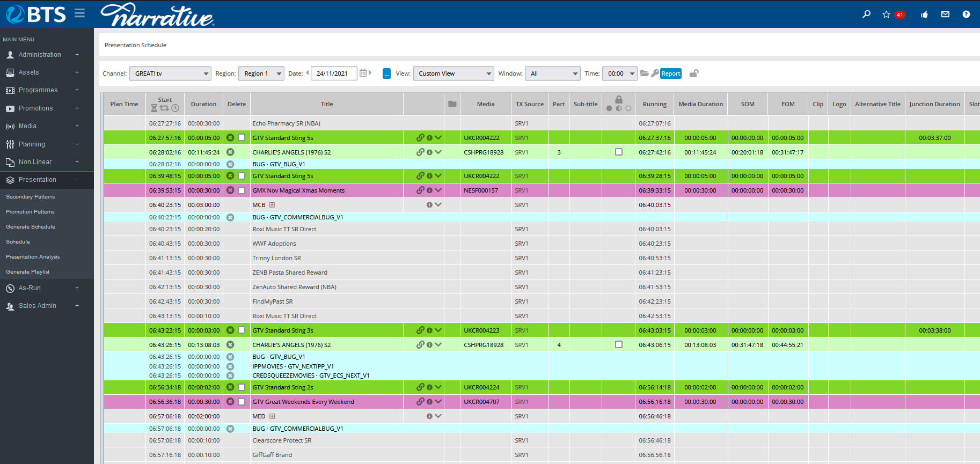Click the Report button
The image size is (980, 464).
point(671,73)
